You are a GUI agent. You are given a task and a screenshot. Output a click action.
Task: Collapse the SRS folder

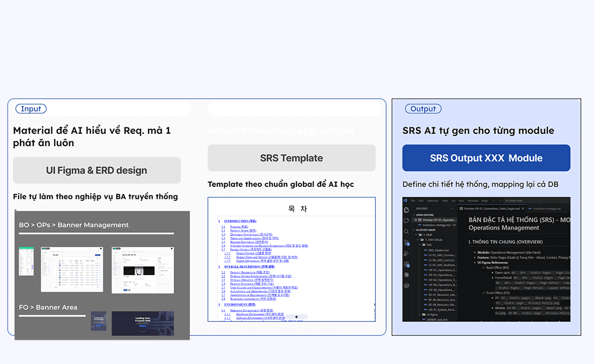coord(426,245)
